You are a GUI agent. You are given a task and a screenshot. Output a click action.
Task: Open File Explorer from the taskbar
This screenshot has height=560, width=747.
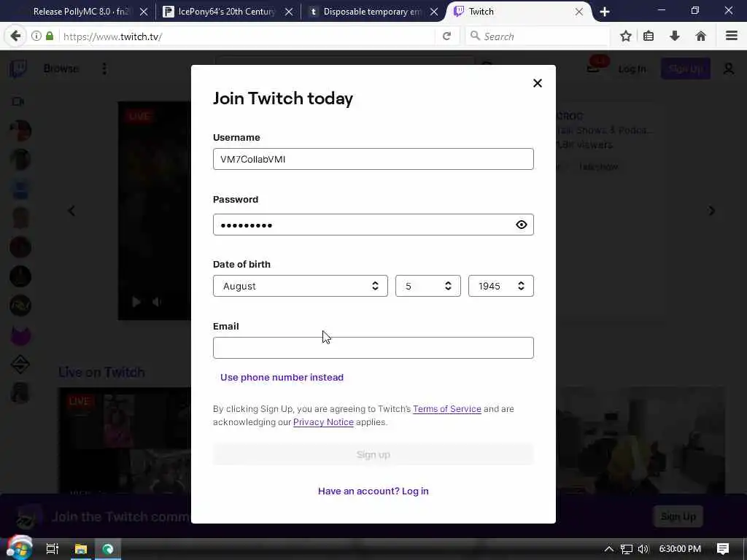click(81, 549)
